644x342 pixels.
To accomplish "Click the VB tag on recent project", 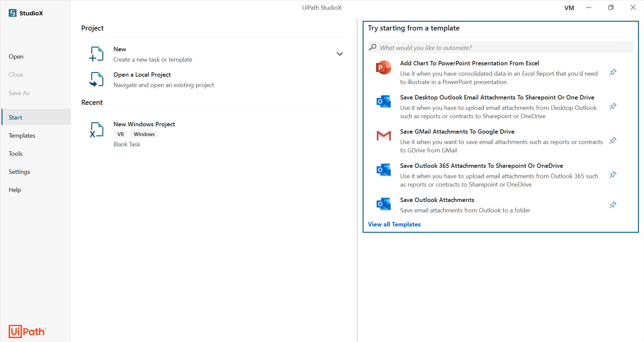I will click(x=120, y=134).
